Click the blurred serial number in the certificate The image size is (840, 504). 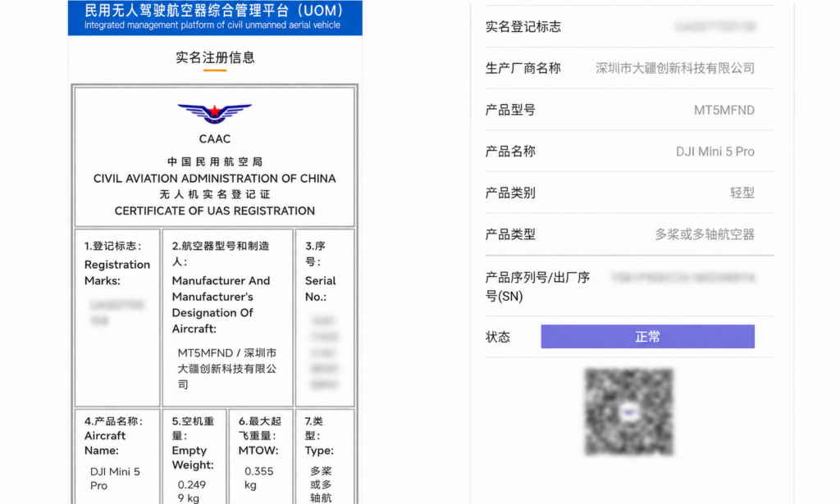(325, 352)
